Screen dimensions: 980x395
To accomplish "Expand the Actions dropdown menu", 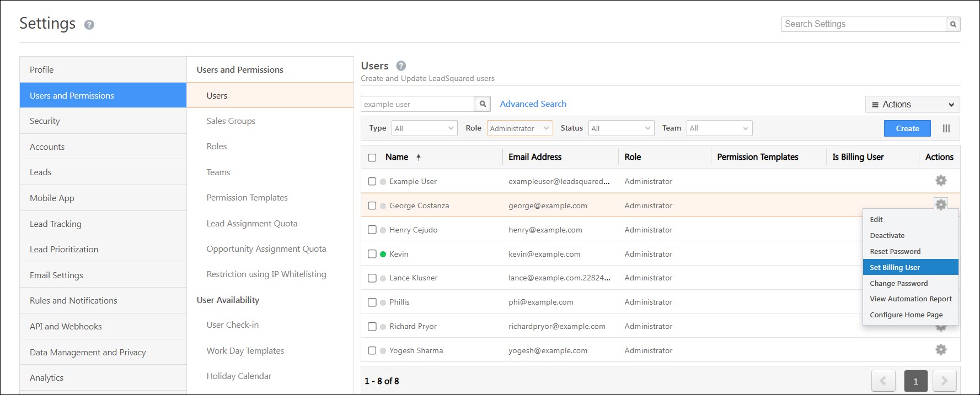I will point(912,104).
